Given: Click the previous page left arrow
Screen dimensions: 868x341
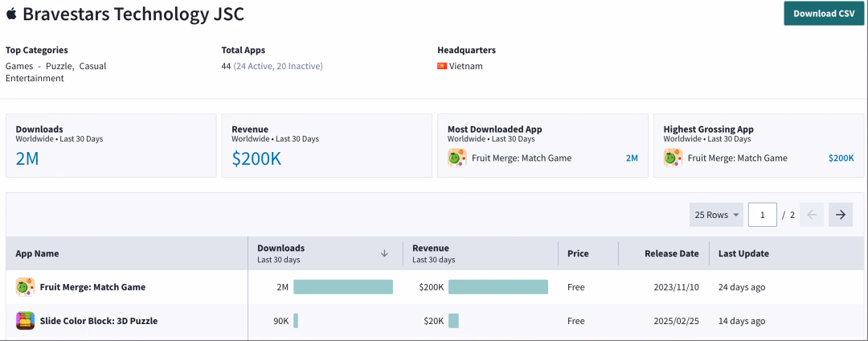Looking at the screenshot, I should (812, 215).
